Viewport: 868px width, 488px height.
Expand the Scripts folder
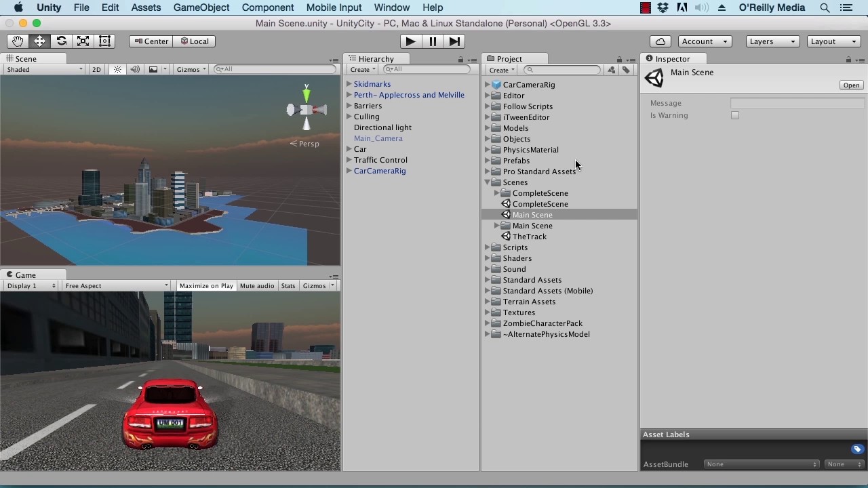point(488,247)
